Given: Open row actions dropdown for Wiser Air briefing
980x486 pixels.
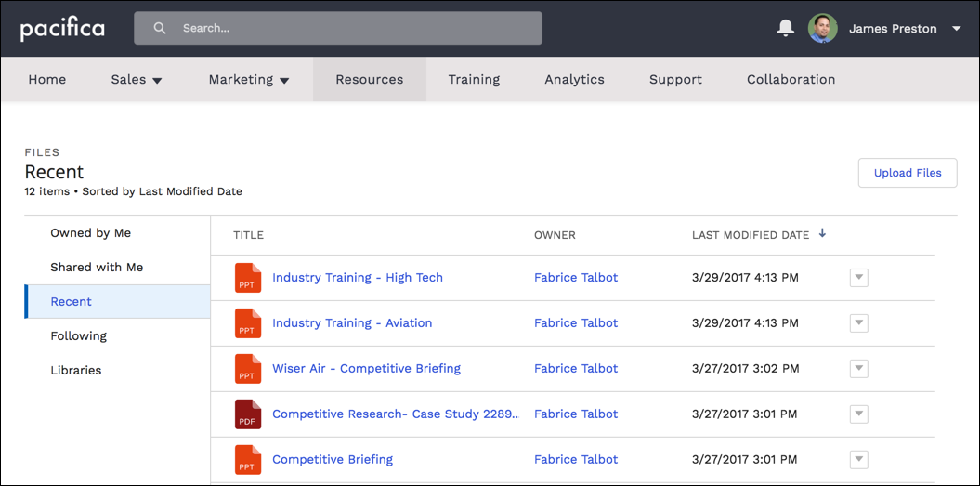Looking at the screenshot, I should [x=858, y=369].
